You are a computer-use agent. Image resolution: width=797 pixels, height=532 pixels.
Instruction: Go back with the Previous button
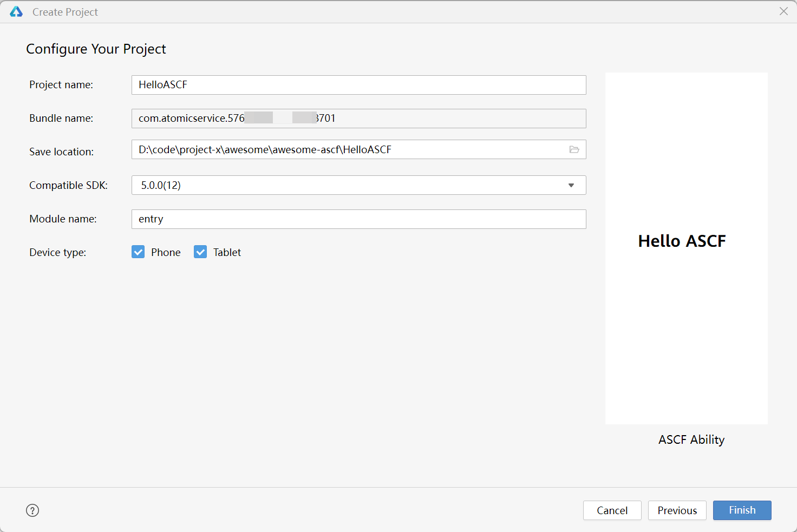click(x=677, y=510)
